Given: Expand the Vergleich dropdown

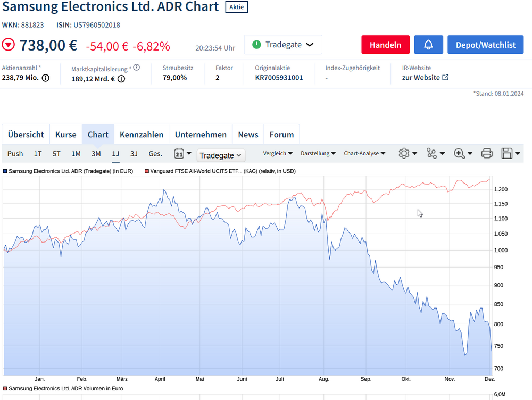Looking at the screenshot, I should click(278, 153).
